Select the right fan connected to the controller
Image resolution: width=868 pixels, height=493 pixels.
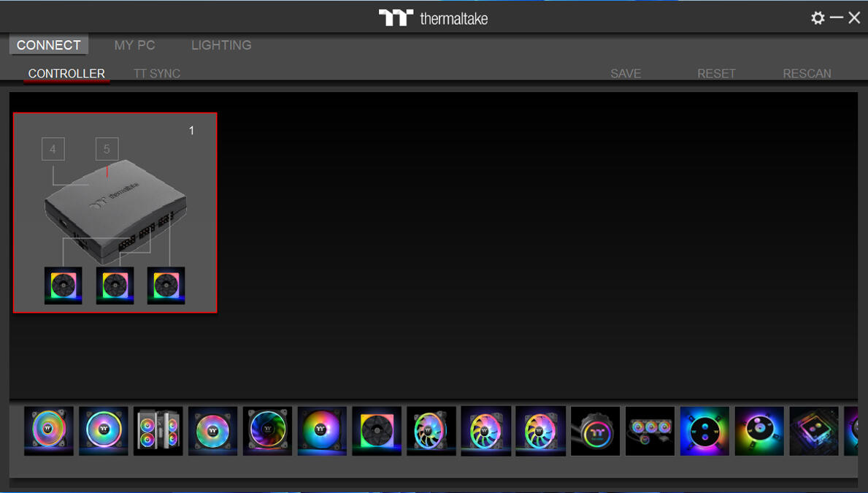[x=166, y=286]
